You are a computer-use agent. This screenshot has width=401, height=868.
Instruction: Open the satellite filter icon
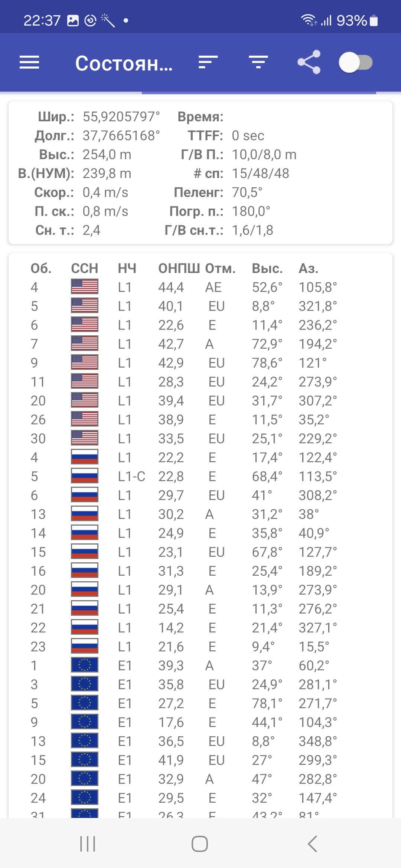click(258, 62)
